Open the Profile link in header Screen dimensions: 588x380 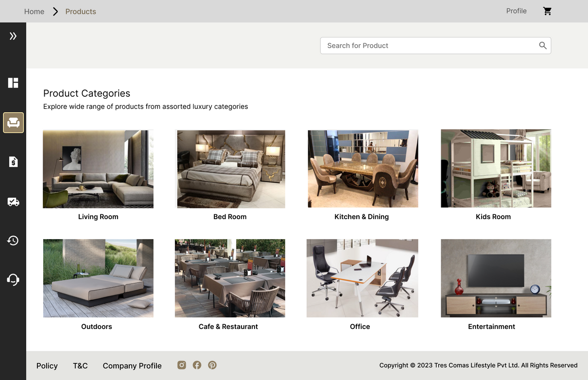[x=516, y=11]
